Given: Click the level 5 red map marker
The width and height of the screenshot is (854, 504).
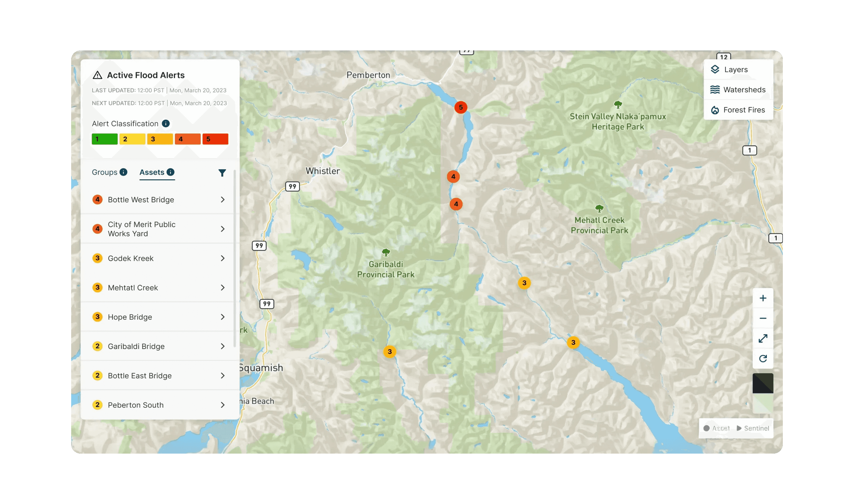Looking at the screenshot, I should (461, 107).
